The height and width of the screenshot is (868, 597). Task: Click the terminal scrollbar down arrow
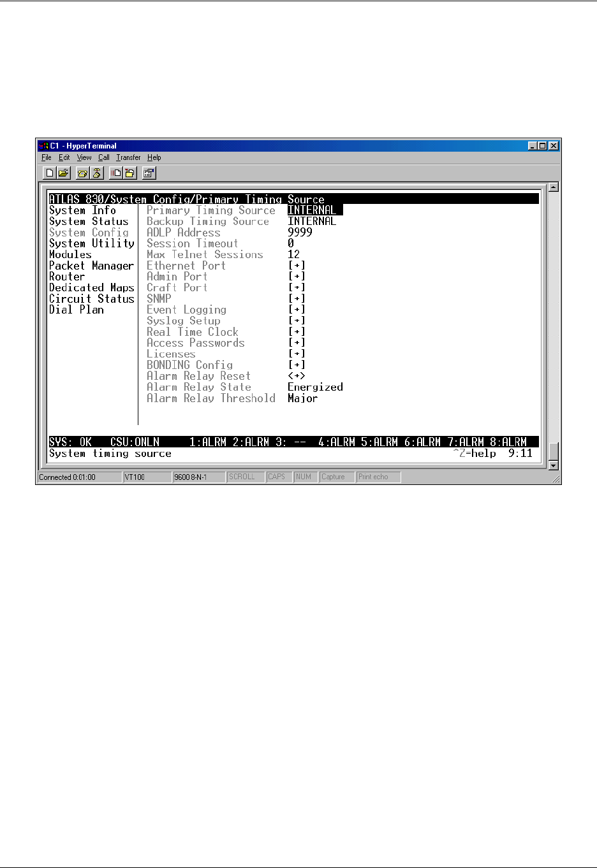point(554,465)
